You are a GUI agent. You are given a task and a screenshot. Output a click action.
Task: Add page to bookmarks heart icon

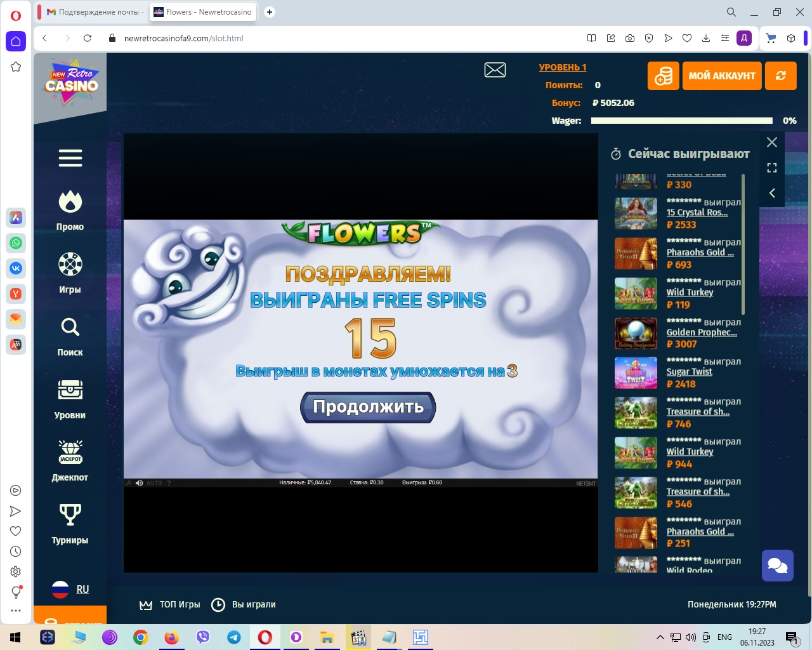point(687,38)
